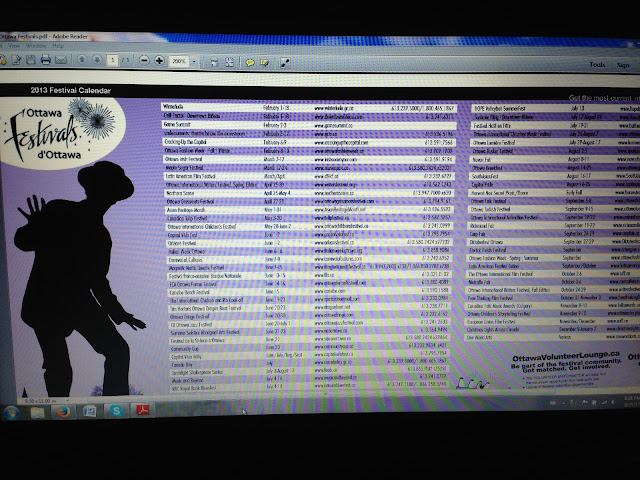The height and width of the screenshot is (480, 640).
Task: Click the Save file toolbar icon
Action: click(31, 60)
